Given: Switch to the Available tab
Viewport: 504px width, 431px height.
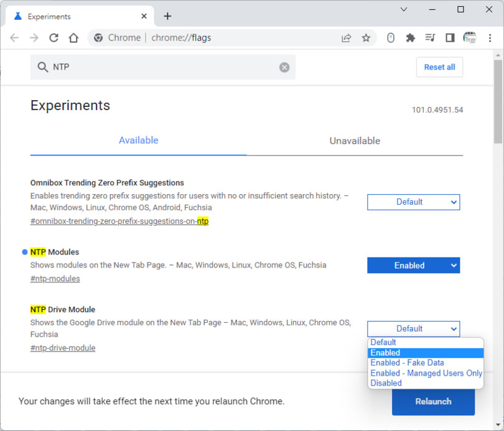Looking at the screenshot, I should coord(139,141).
